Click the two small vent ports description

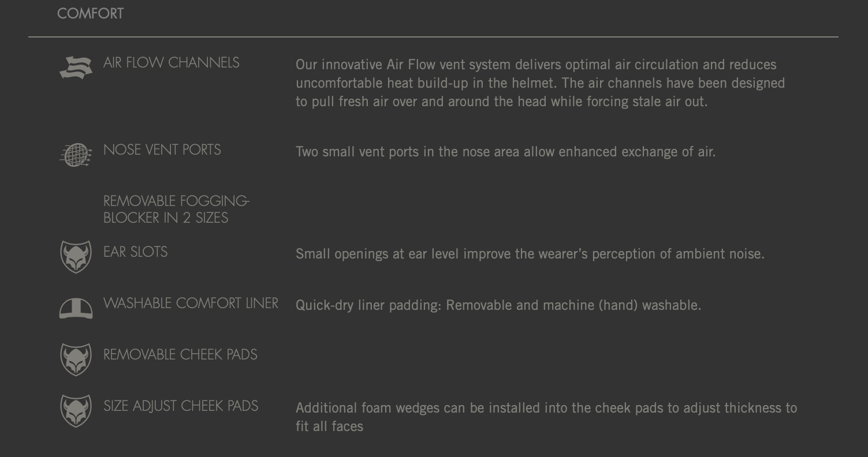[505, 152]
